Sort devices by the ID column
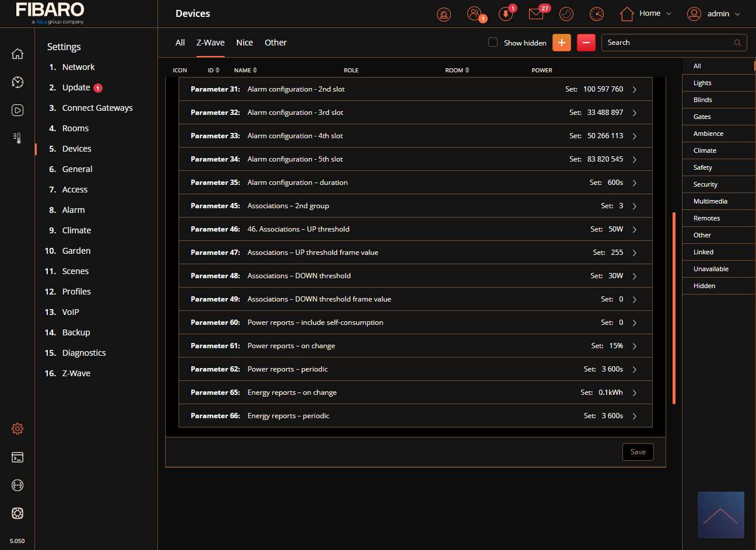 click(213, 70)
